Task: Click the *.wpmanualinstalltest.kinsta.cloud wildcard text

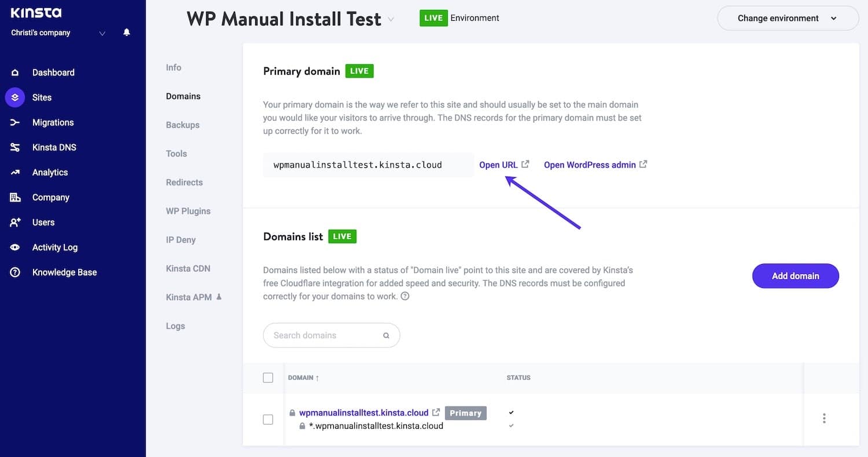Action: tap(376, 426)
